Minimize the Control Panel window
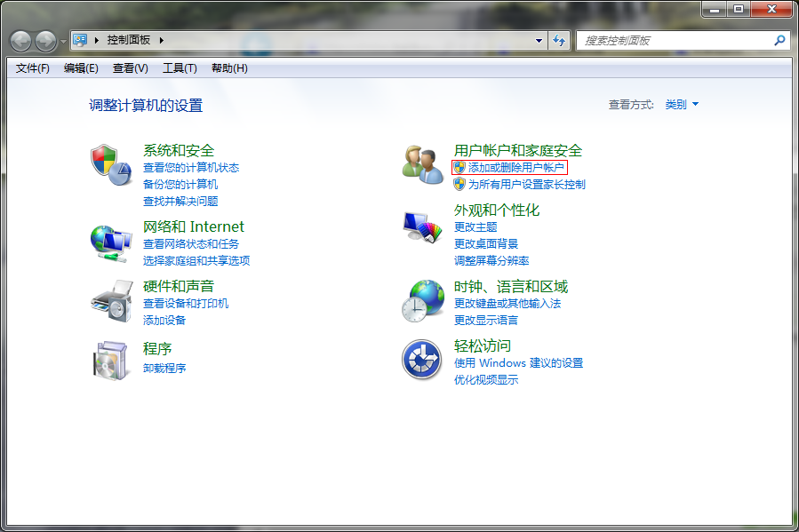Image resolution: width=799 pixels, height=532 pixels. [715, 9]
